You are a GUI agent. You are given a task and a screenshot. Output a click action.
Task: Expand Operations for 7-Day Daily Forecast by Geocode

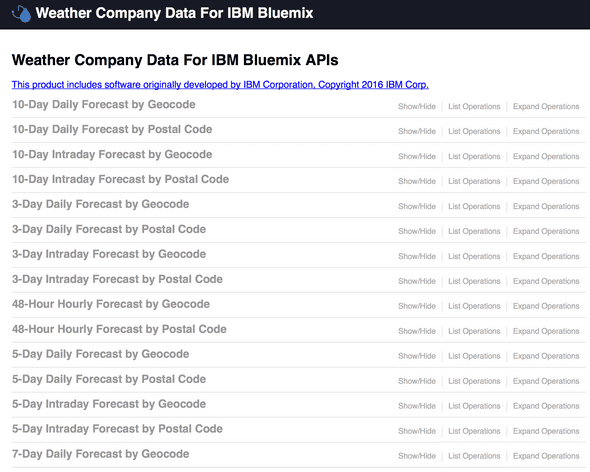tap(546, 456)
